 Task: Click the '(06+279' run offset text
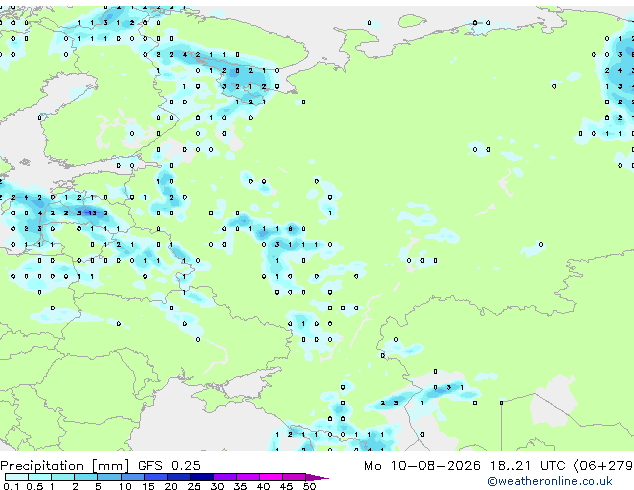[603, 466]
